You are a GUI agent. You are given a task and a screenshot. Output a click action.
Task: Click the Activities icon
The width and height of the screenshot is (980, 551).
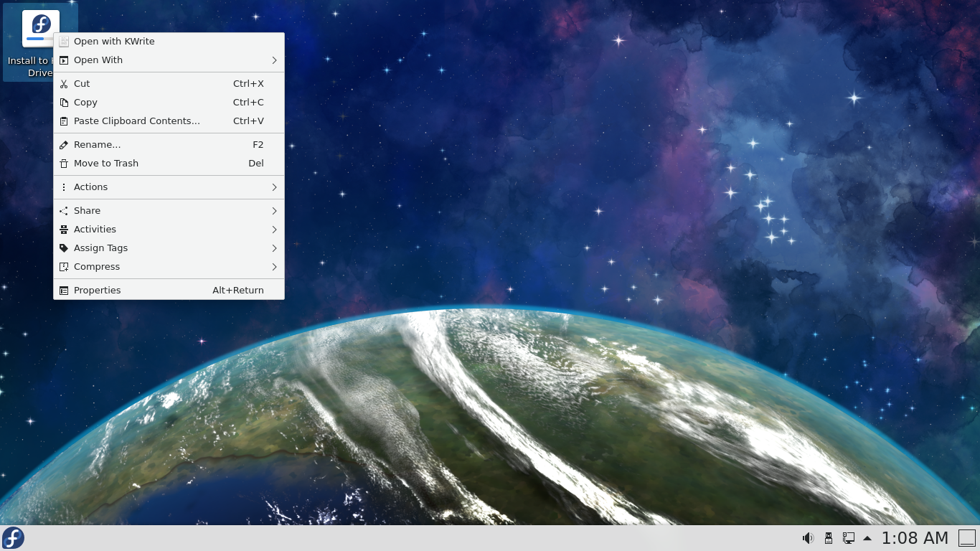pyautogui.click(x=64, y=230)
